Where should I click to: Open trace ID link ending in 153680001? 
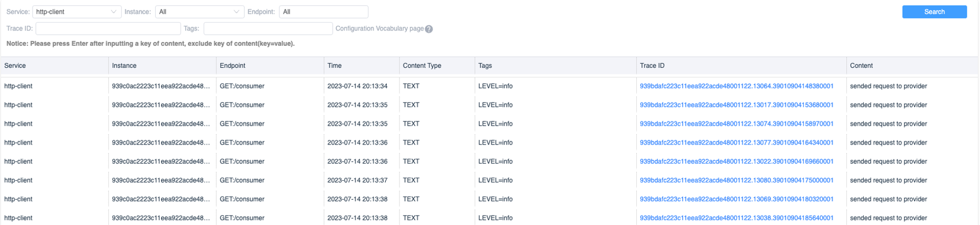(736, 105)
